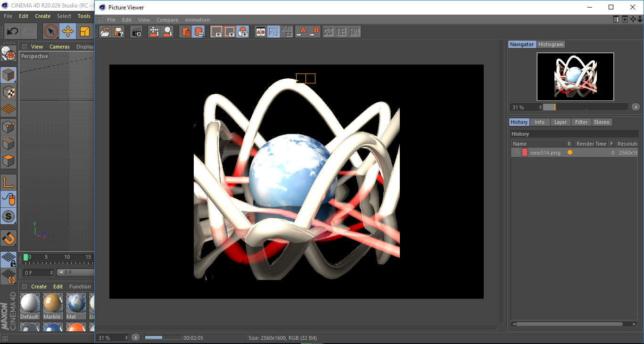Viewport: 644px width, 344px height.
Task: Toggle Enable Snap magnet icon
Action: pyautogui.click(x=8, y=238)
